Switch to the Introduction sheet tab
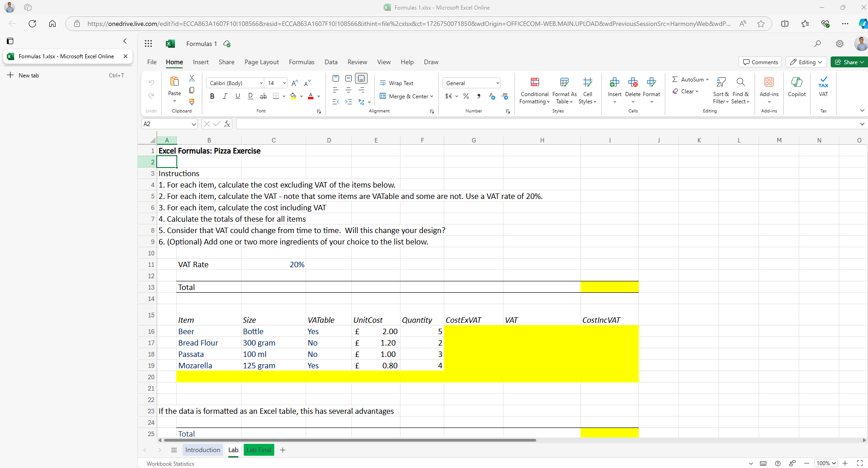The height and width of the screenshot is (468, 868). (x=203, y=450)
